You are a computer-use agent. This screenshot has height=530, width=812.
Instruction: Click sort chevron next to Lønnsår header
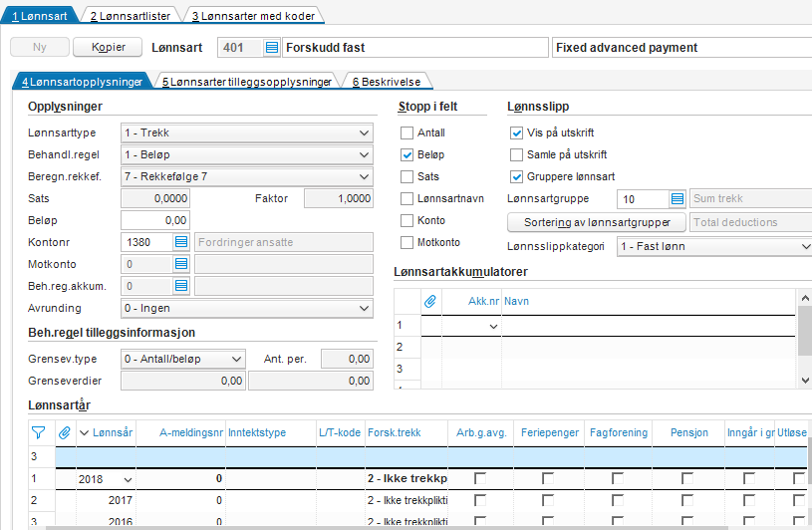click(x=84, y=432)
